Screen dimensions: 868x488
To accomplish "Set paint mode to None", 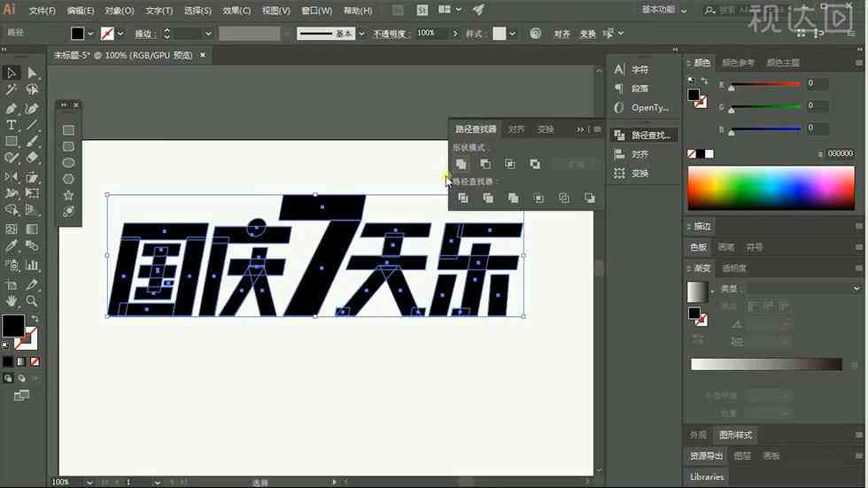I will (35, 362).
